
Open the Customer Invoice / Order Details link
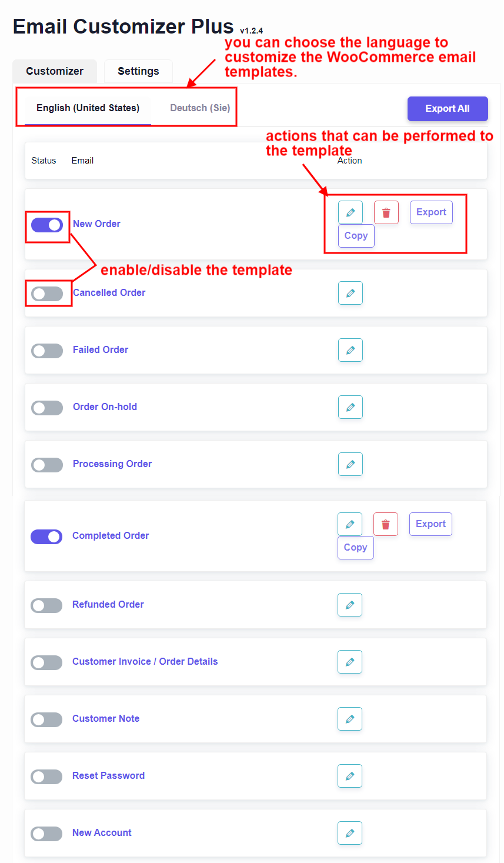(145, 661)
